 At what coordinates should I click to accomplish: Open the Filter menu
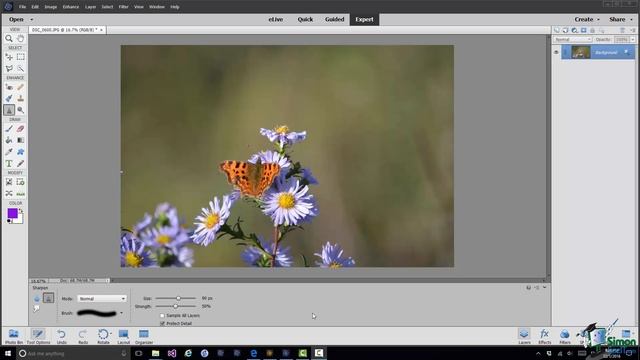pyautogui.click(x=123, y=7)
